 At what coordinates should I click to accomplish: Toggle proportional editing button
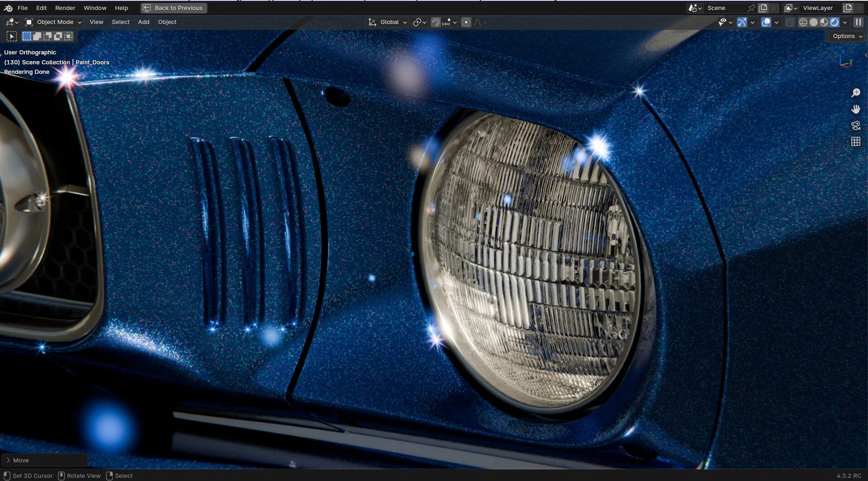[465, 22]
